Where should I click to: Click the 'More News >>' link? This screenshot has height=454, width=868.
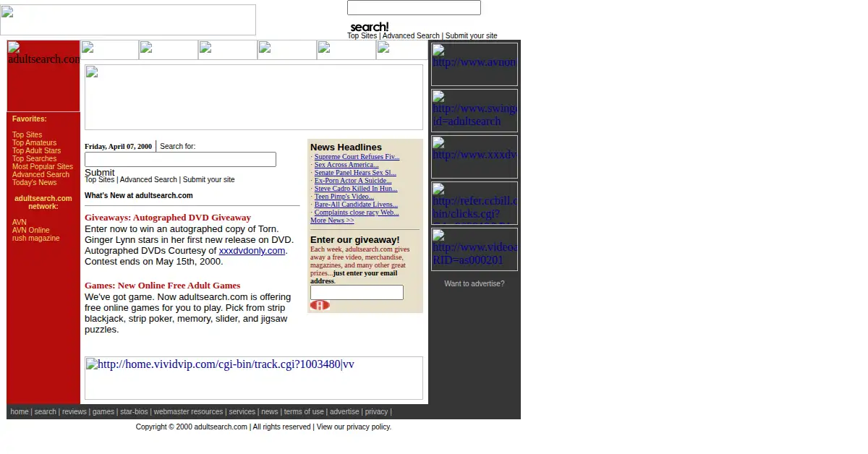pos(332,220)
